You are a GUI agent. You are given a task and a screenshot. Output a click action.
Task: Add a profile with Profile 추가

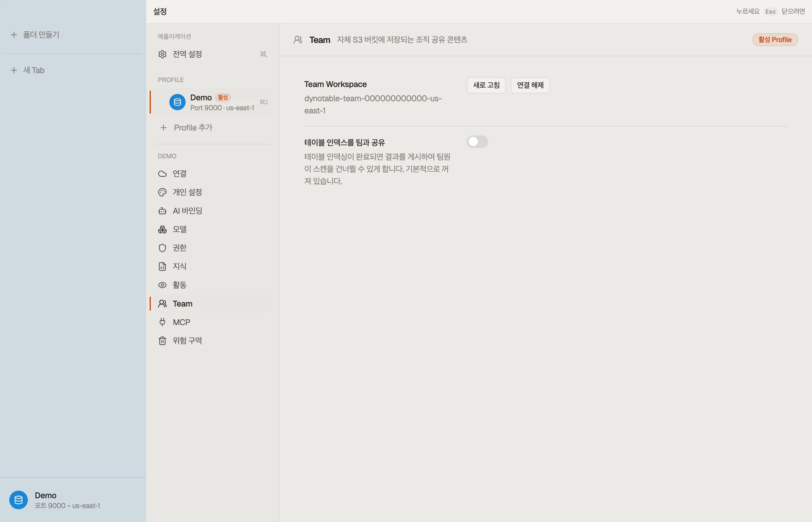click(x=186, y=128)
